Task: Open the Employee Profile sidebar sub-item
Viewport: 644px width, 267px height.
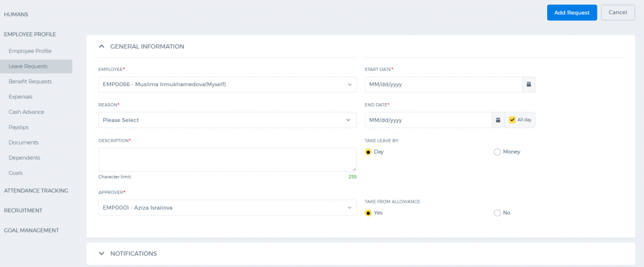Action: coord(30,51)
